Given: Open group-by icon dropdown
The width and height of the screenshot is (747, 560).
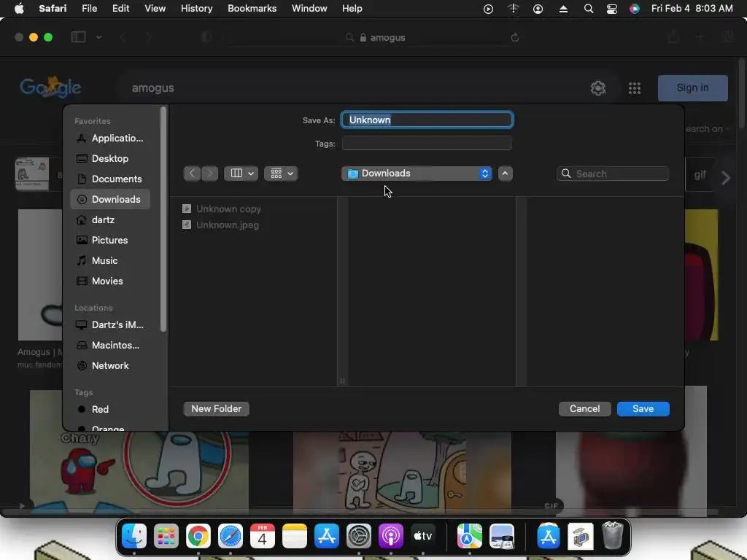Looking at the screenshot, I should click(x=281, y=174).
